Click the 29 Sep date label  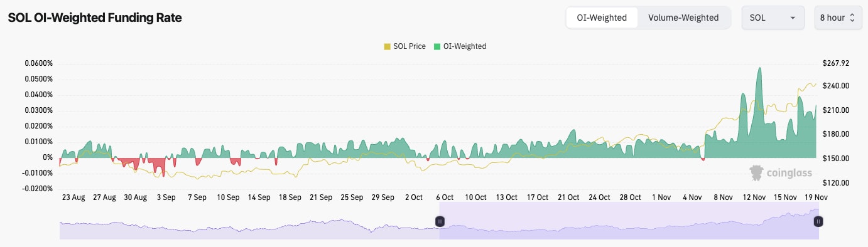click(x=382, y=197)
